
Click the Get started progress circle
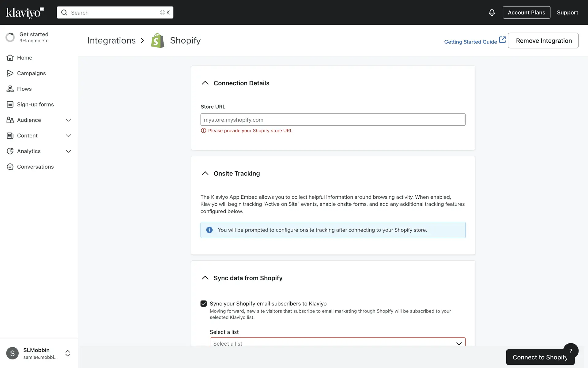click(x=10, y=37)
